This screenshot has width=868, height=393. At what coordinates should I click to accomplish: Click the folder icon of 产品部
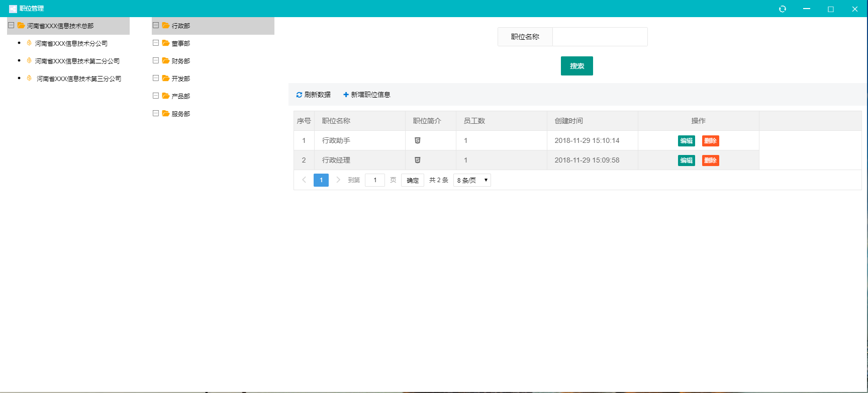(x=166, y=96)
